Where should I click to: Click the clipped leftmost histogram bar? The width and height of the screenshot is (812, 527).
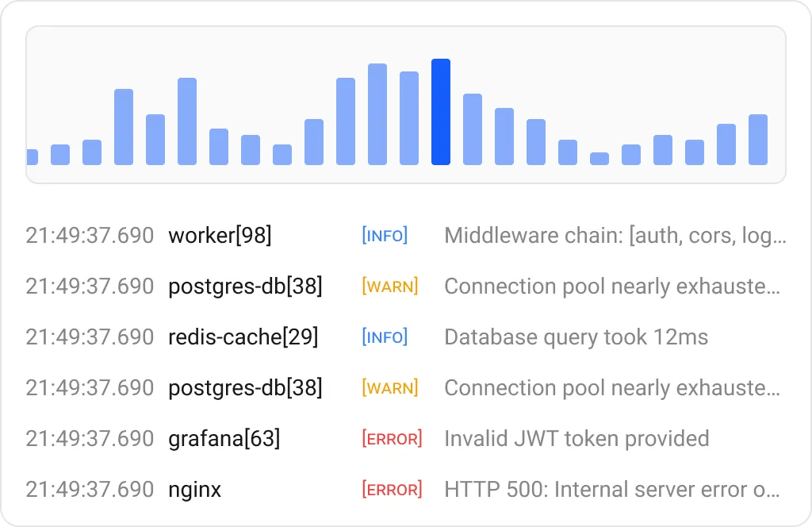(32, 157)
